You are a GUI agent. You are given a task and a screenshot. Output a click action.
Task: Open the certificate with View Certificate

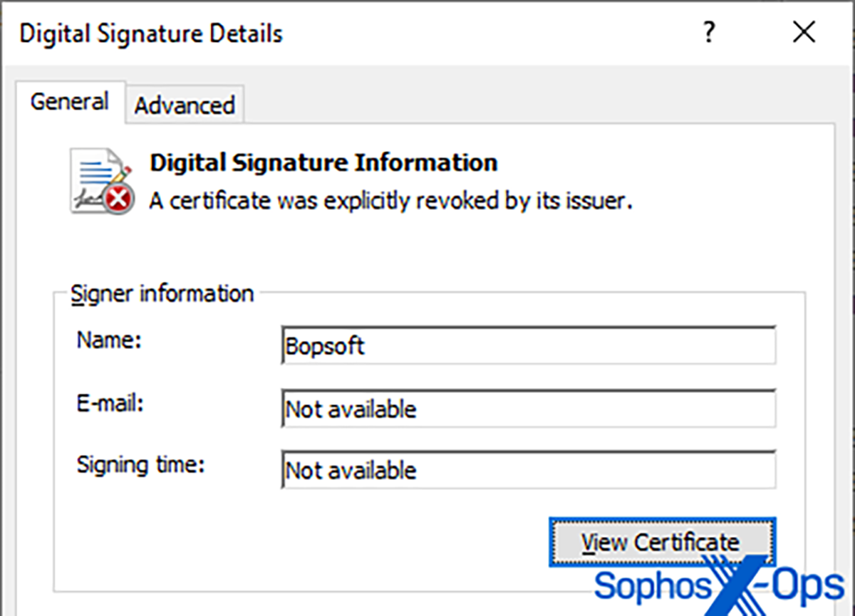coord(660,543)
